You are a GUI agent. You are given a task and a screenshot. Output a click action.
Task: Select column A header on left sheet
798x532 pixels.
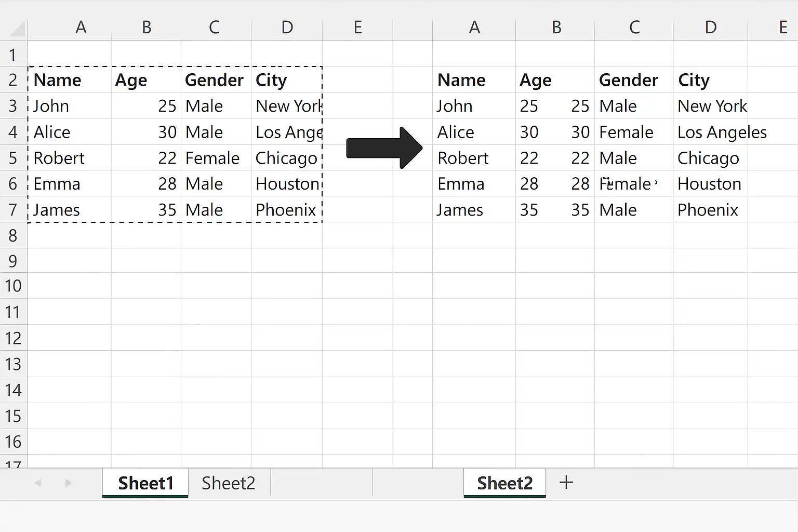[x=81, y=28]
